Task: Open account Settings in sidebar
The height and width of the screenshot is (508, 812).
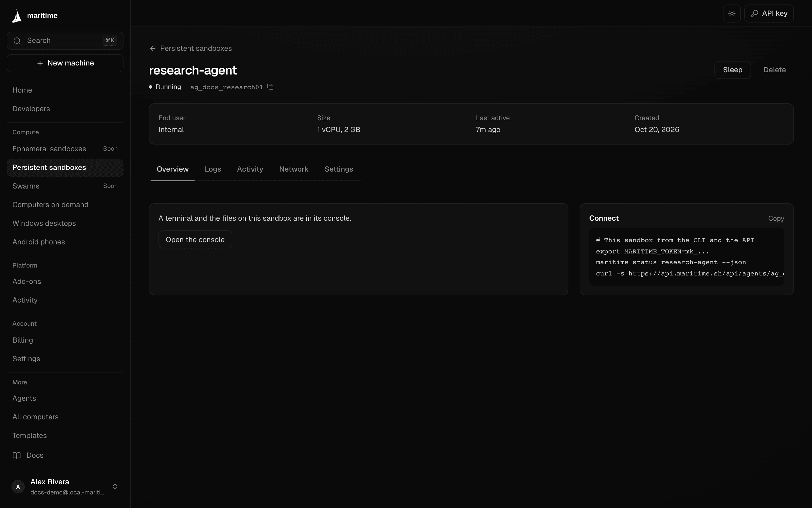Action: click(x=65, y=359)
